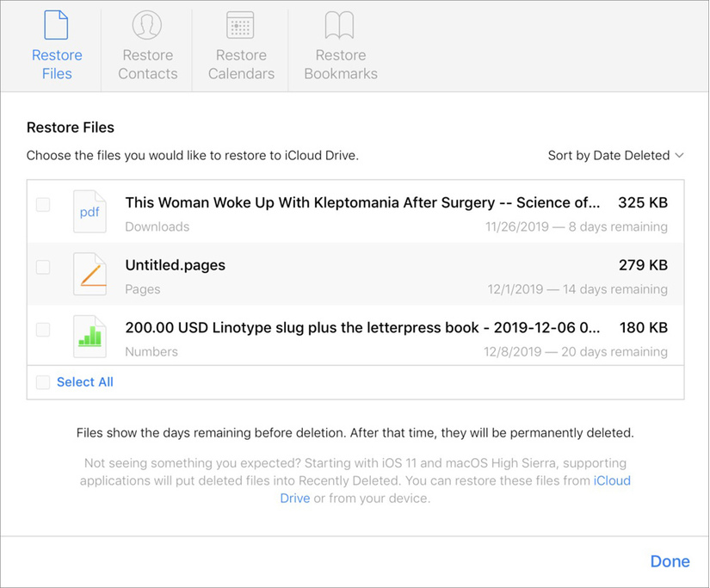
Task: Tick the checkbox for the Kleptomania PDF
Action: coord(43,205)
